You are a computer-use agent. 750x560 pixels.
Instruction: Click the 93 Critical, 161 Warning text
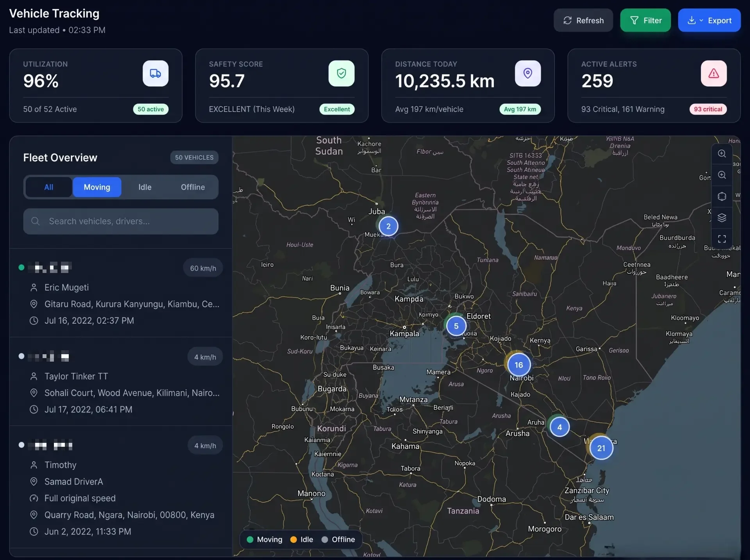623,109
